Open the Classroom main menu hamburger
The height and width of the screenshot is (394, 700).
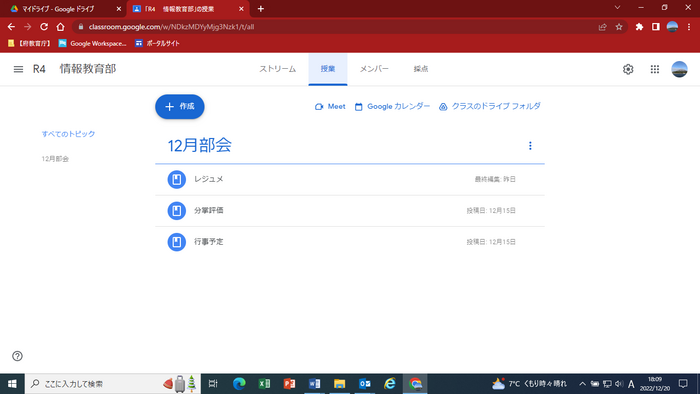[18, 69]
